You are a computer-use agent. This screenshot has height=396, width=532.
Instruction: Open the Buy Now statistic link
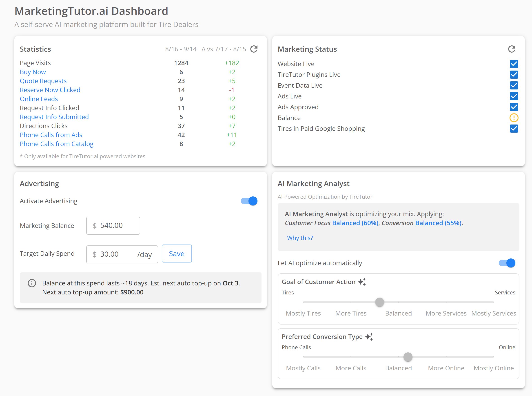33,72
